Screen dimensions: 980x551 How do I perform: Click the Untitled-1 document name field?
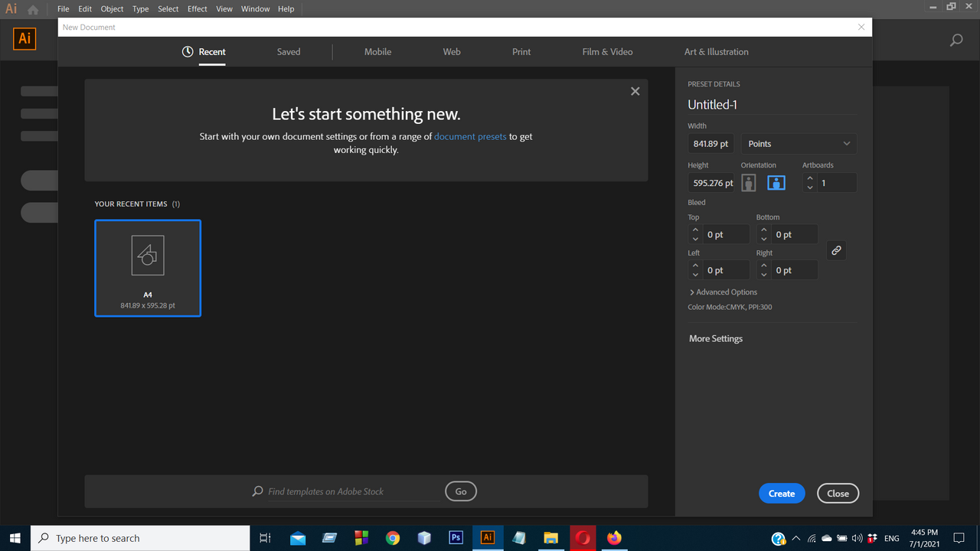(x=772, y=105)
